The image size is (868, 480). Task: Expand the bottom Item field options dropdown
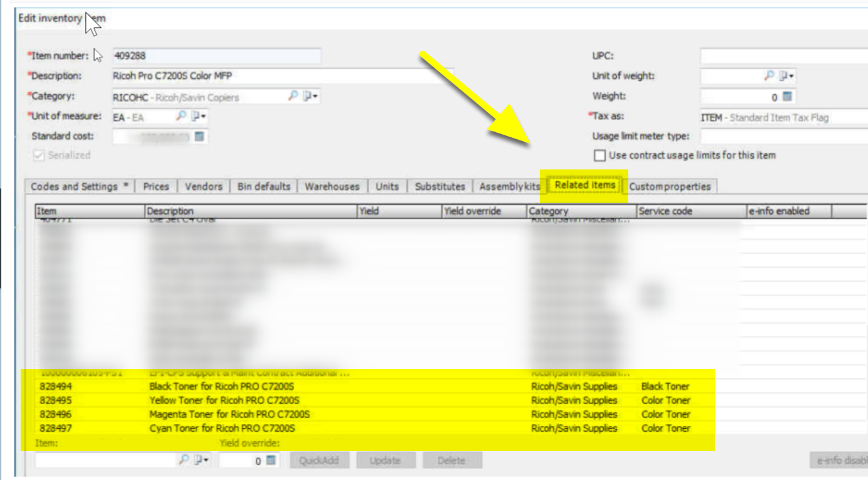[202, 460]
